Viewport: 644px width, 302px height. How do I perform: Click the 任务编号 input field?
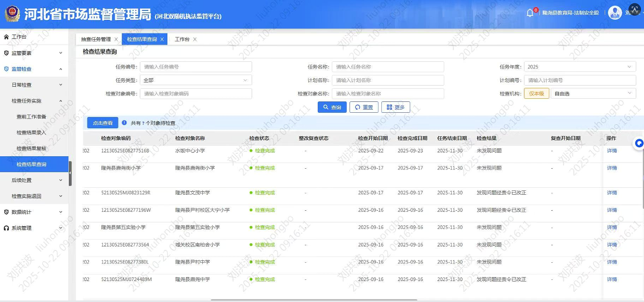tap(196, 67)
